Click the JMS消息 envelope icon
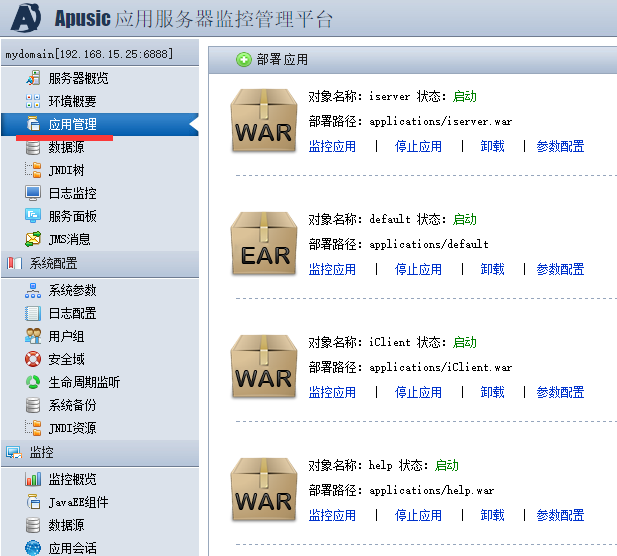The image size is (617, 556). pos(33,239)
